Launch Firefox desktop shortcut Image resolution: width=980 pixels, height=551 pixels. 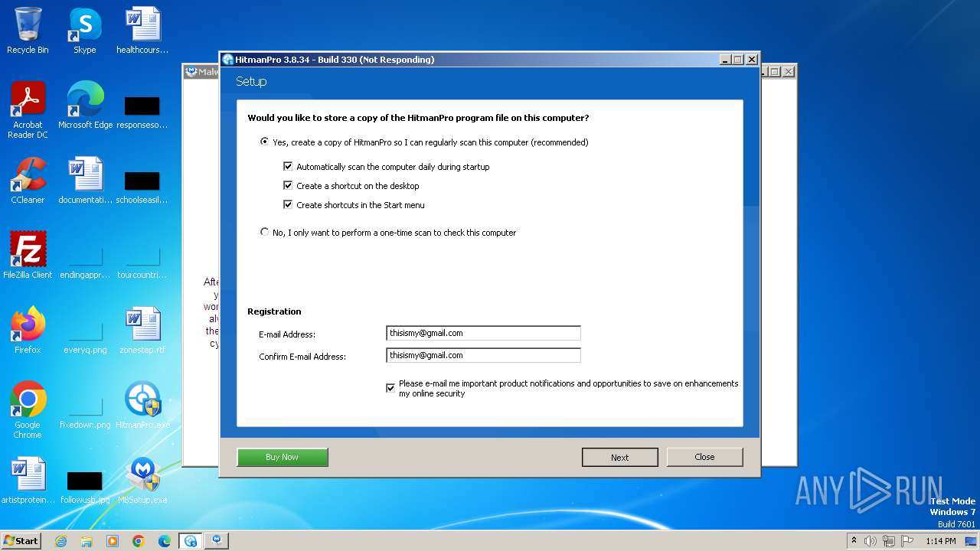(28, 331)
